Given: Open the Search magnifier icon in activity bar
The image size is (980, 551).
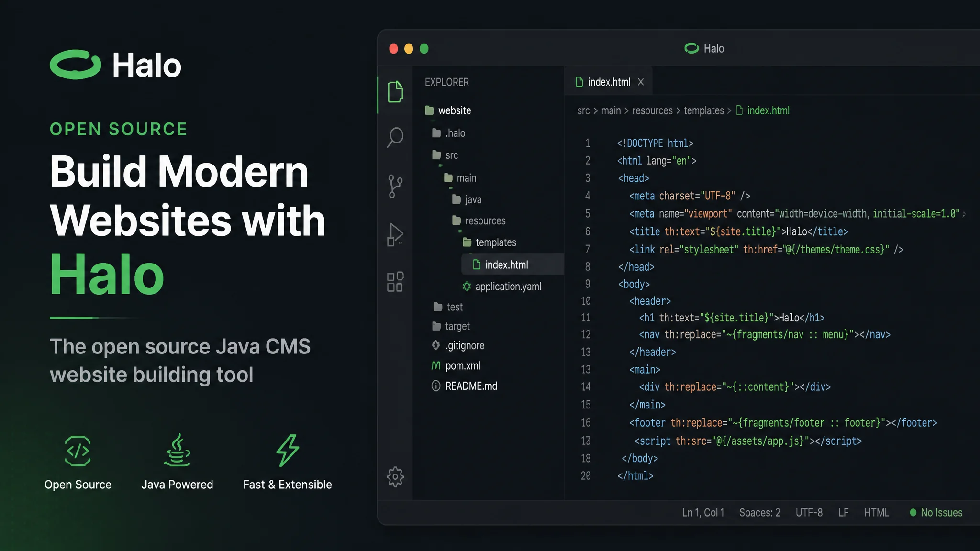Looking at the screenshot, I should click(x=395, y=138).
